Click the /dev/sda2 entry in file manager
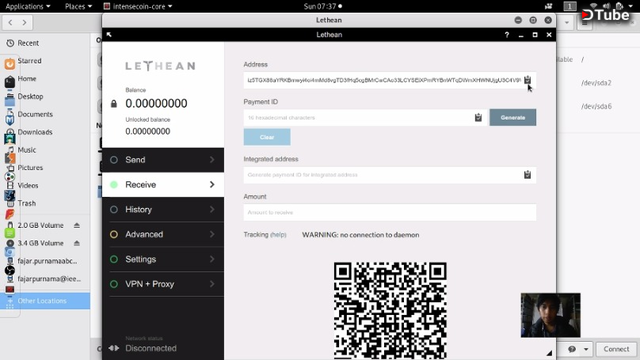Viewport: 640px width, 360px height. pyautogui.click(x=596, y=83)
